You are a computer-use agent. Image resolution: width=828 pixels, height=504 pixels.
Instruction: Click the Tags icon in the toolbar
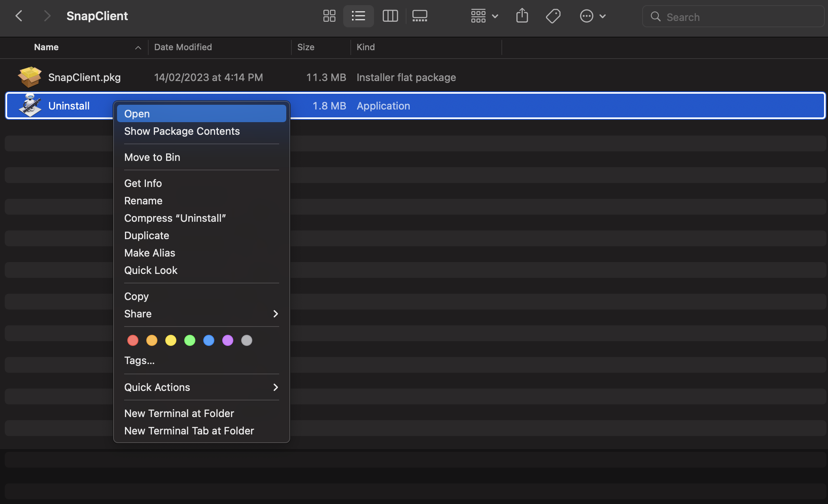point(553,16)
